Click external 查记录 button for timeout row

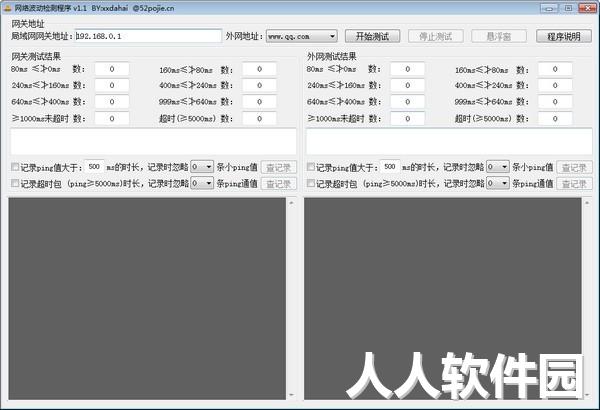pos(574,184)
